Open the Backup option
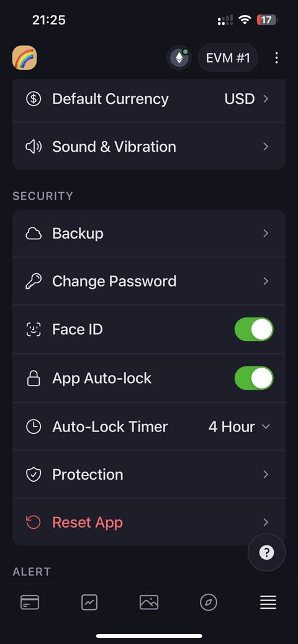The image size is (298, 644). (x=149, y=233)
